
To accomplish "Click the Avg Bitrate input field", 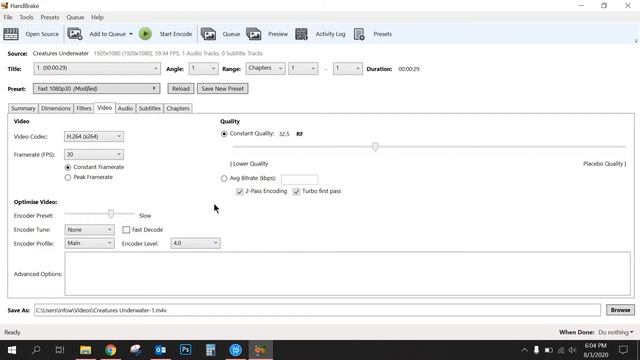I will pos(300,179).
